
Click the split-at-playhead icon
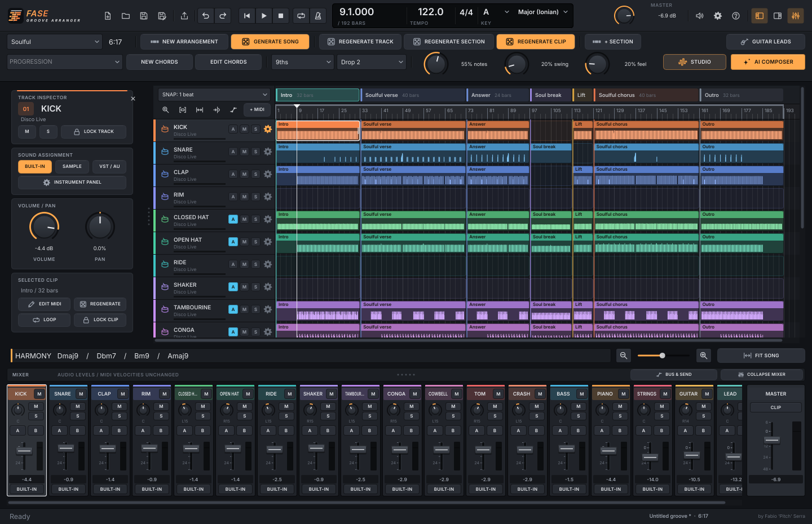[x=217, y=110]
